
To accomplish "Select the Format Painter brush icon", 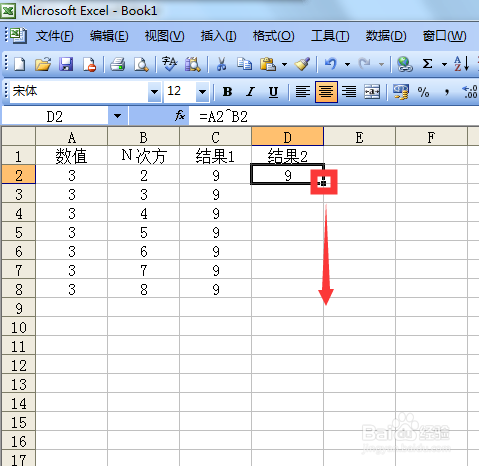I will (302, 63).
